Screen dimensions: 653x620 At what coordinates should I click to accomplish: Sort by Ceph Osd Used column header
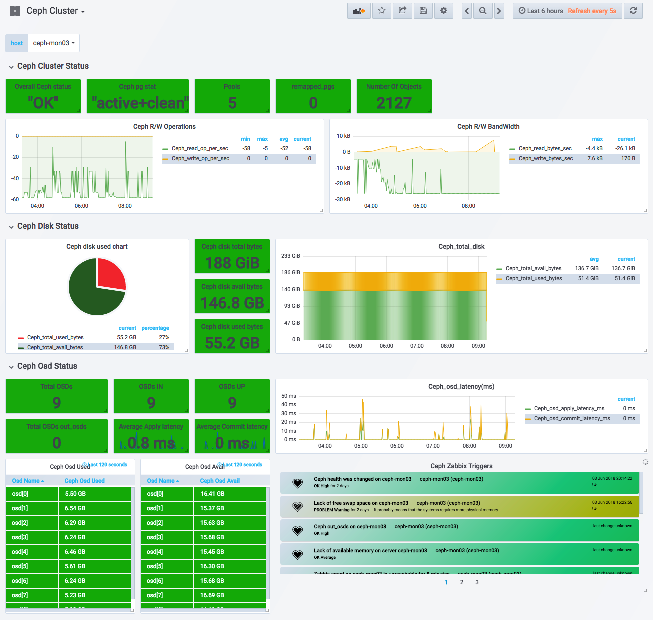(85, 481)
